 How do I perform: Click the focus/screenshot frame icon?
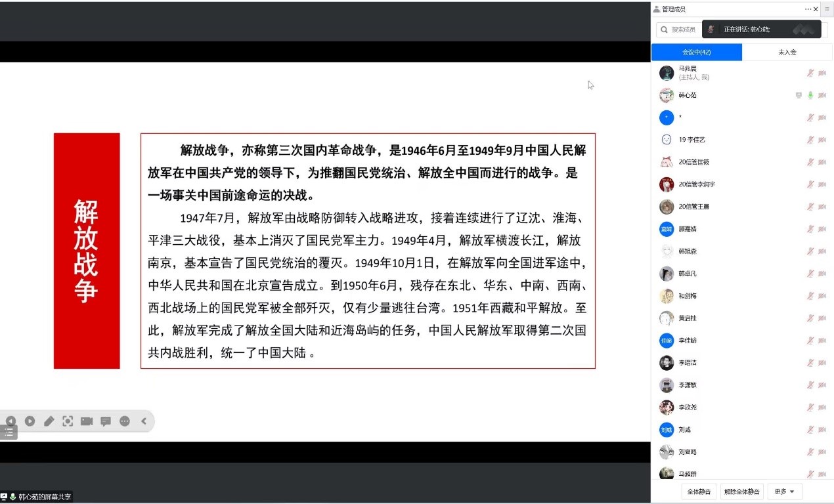(x=68, y=421)
